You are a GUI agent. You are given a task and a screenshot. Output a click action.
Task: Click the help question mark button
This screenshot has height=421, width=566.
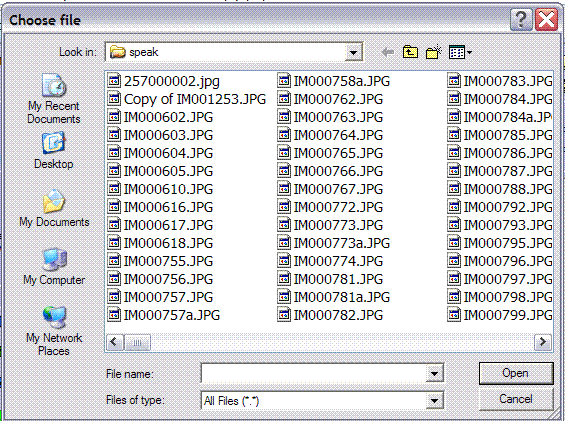click(x=521, y=19)
